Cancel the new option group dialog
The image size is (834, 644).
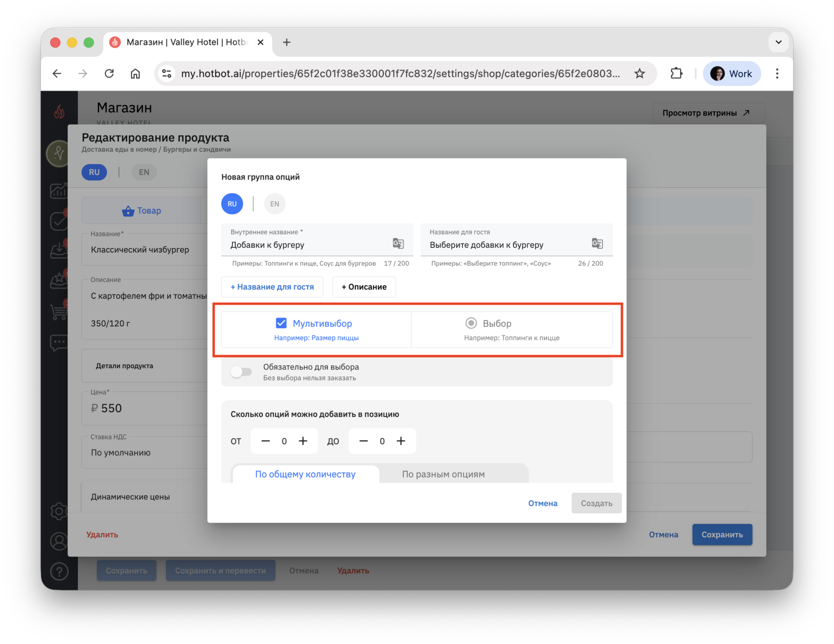click(x=543, y=503)
